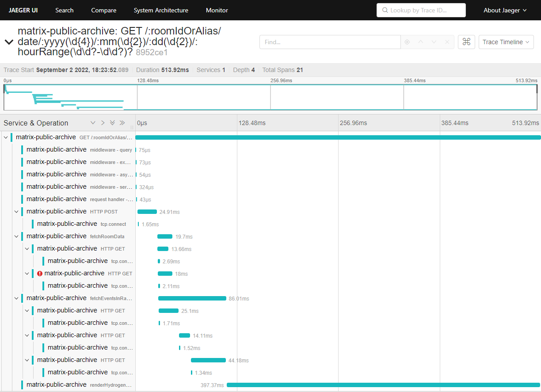Screen dimensions: 541x392
Task: Select the fetchRoomData span label
Action: [107, 236]
